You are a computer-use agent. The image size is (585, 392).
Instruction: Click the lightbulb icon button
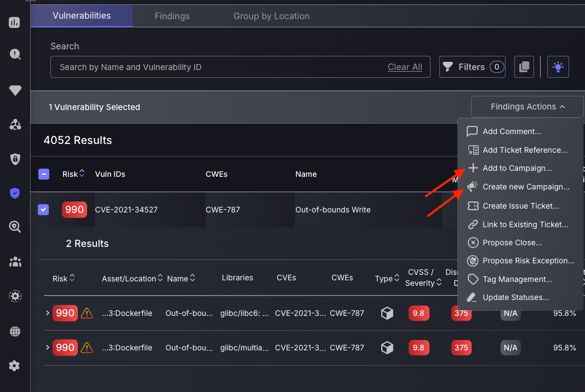558,67
